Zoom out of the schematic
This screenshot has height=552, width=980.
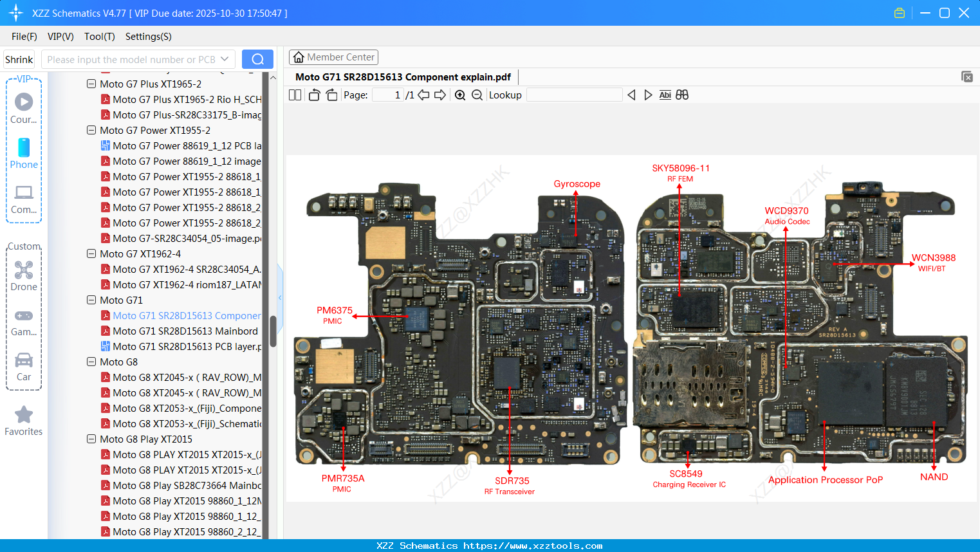pyautogui.click(x=477, y=95)
